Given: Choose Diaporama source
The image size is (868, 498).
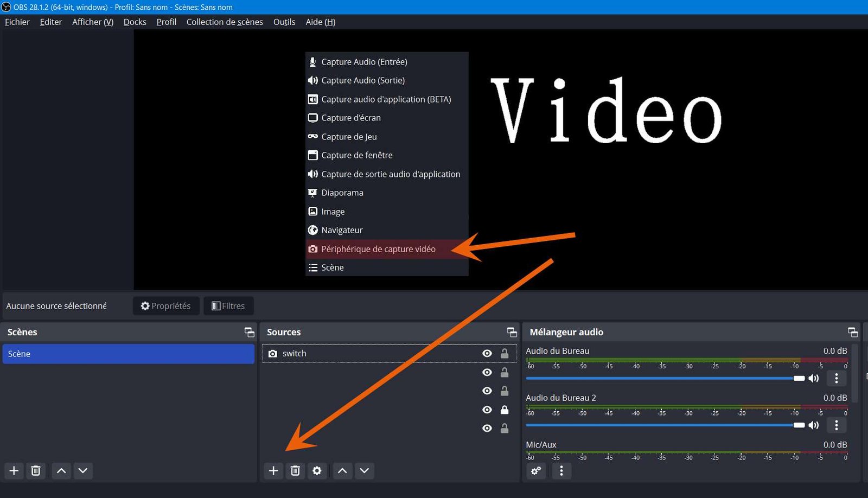Looking at the screenshot, I should (387, 193).
